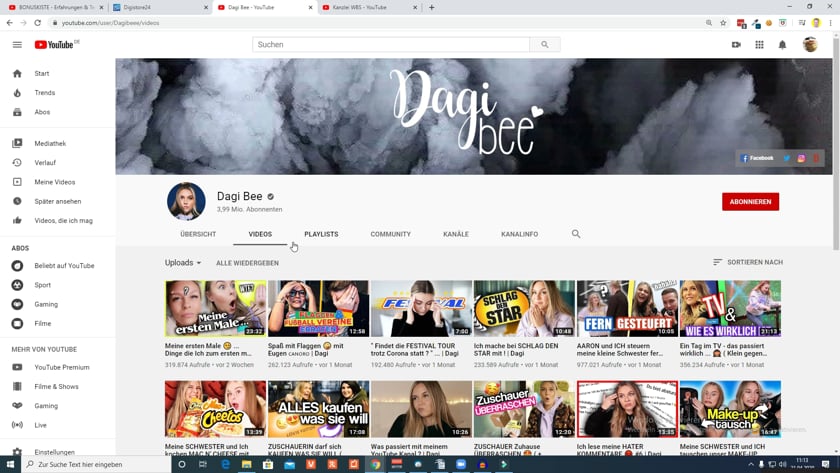The width and height of the screenshot is (840, 473).
Task: Open the new browser tab button
Action: [x=432, y=7]
